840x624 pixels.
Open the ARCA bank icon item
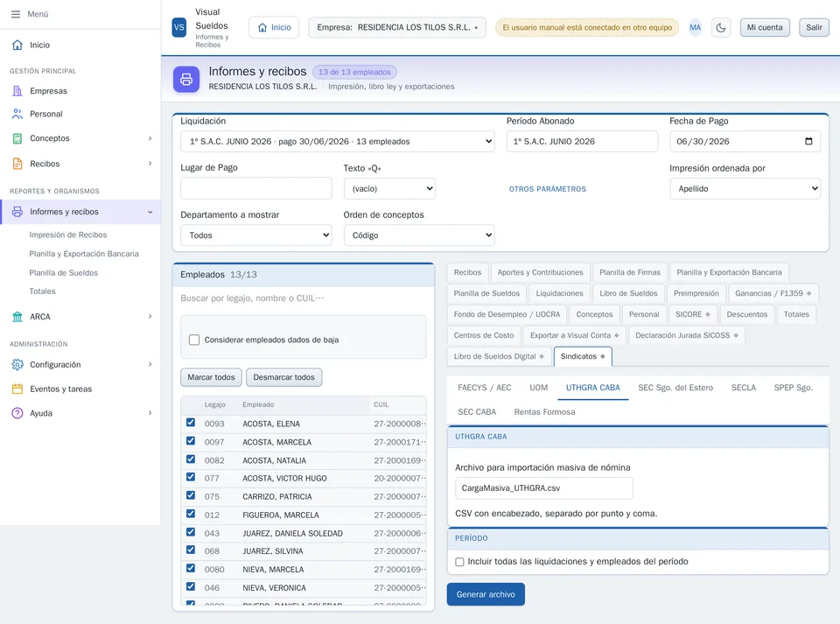coord(17,317)
